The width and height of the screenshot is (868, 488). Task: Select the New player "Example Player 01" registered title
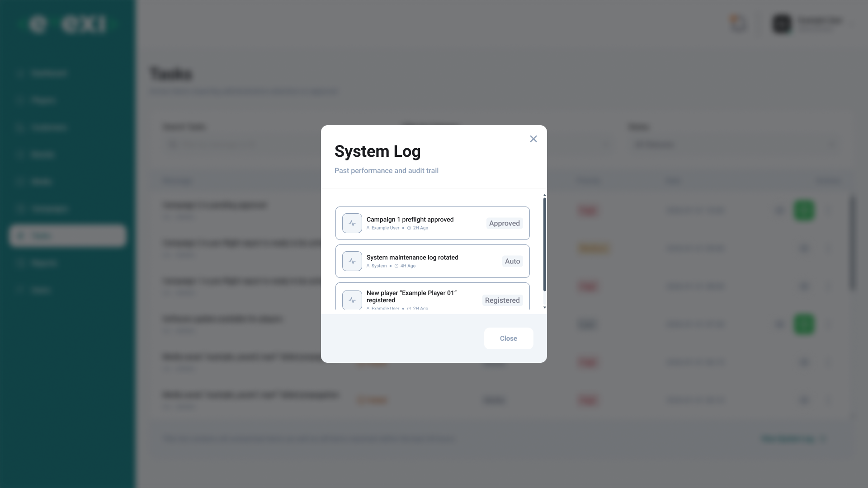(x=411, y=296)
